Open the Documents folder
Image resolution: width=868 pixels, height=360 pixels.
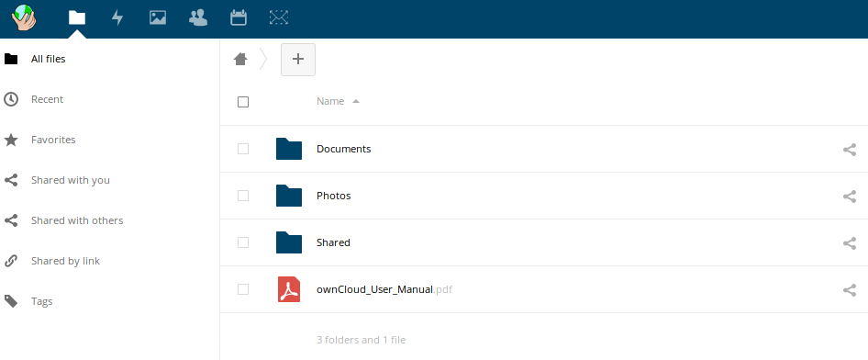pos(344,149)
